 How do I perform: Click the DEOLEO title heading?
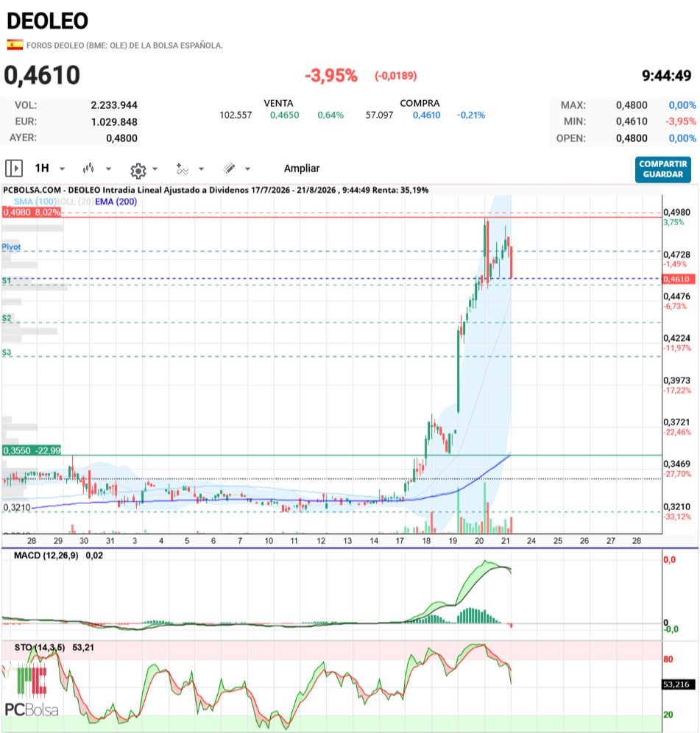coord(47,21)
